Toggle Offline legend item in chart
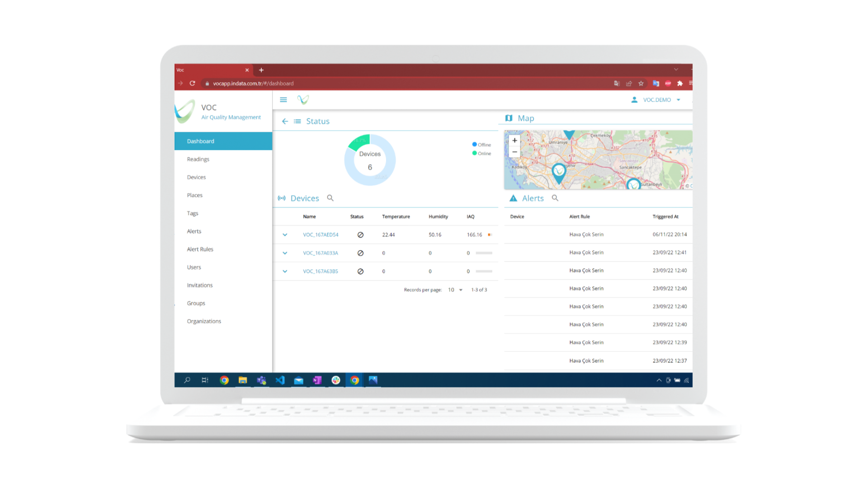The width and height of the screenshot is (868, 488). point(481,145)
